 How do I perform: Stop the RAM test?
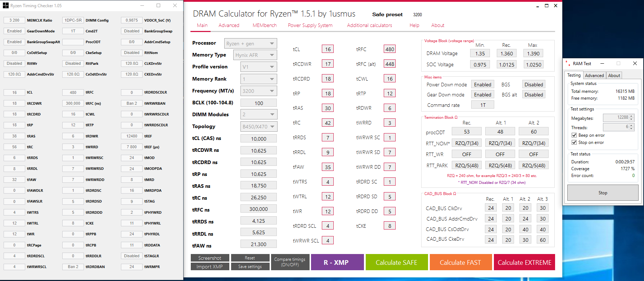(603, 193)
